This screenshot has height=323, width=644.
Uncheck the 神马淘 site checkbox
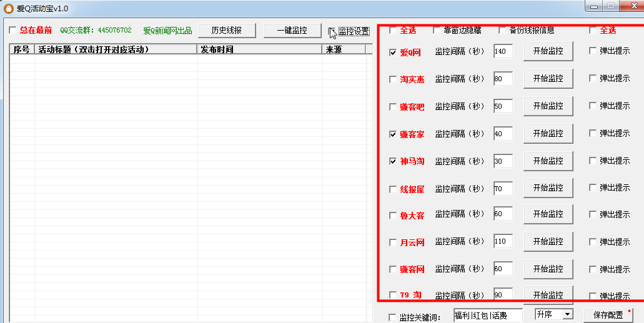coord(393,161)
